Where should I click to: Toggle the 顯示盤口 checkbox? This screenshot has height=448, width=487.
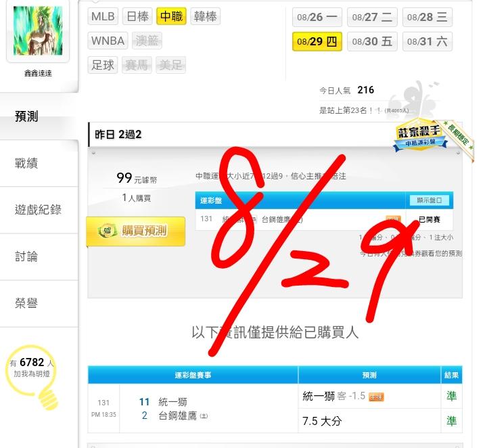coord(430,200)
